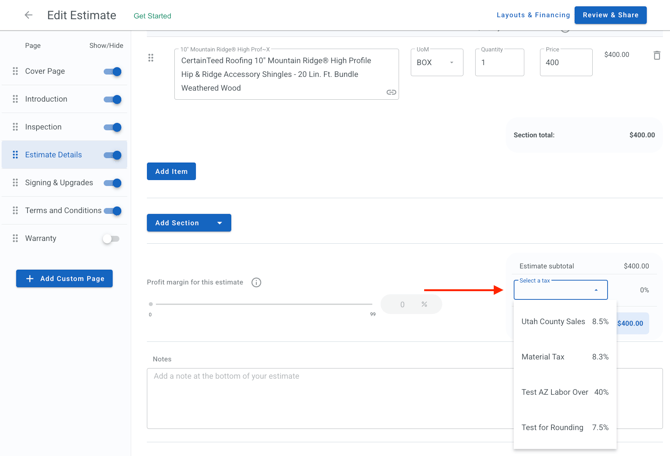Screen dimensions: 670x456
Task: Choose Material Tax 8.3% option
Action: [564, 357]
